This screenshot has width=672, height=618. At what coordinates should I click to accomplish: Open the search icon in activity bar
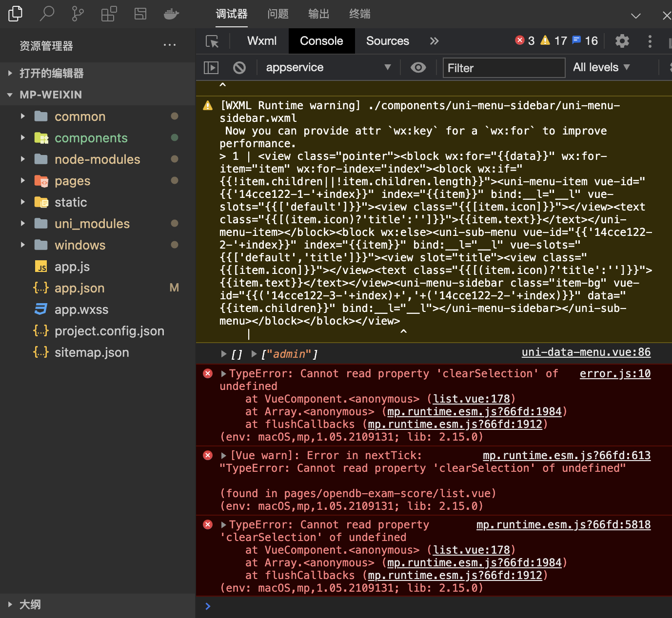point(47,14)
